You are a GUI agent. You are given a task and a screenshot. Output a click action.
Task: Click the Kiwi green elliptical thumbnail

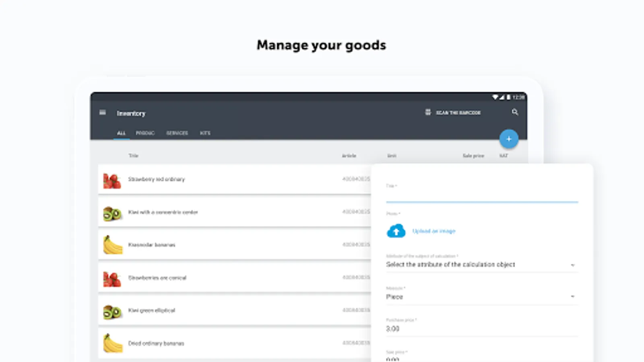112,312
